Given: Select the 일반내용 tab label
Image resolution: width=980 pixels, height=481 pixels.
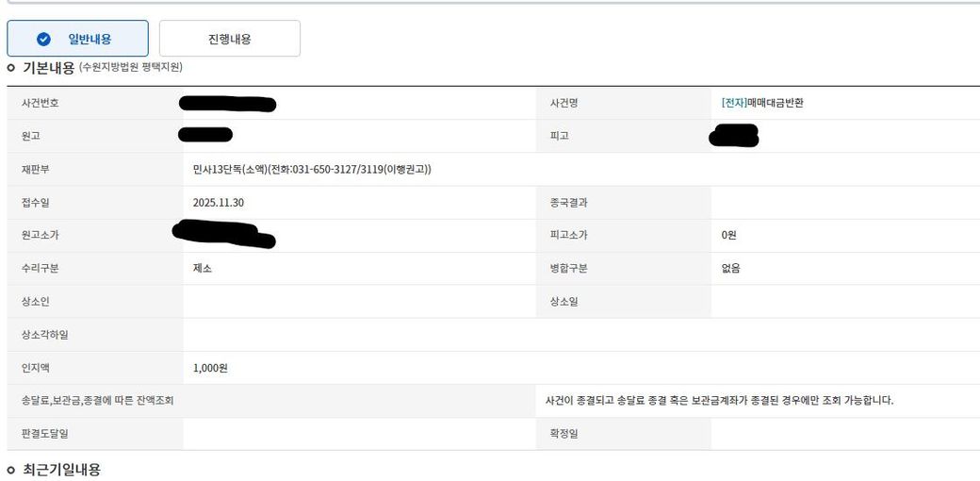Looking at the screenshot, I should pyautogui.click(x=90, y=40).
